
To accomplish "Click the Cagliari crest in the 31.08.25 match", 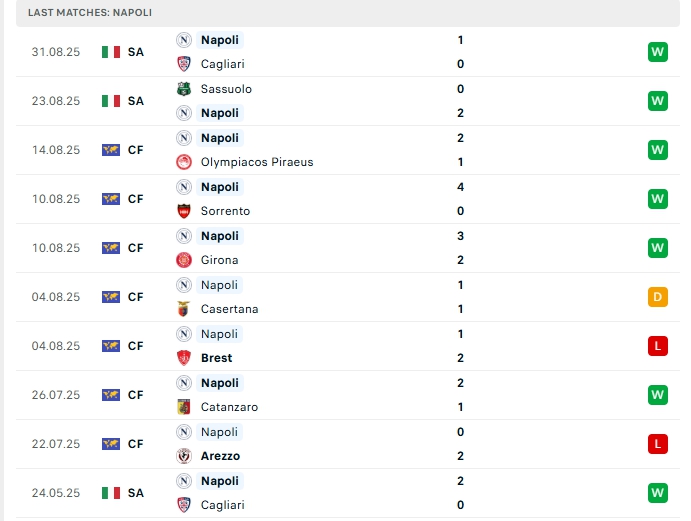I will pyautogui.click(x=184, y=64).
